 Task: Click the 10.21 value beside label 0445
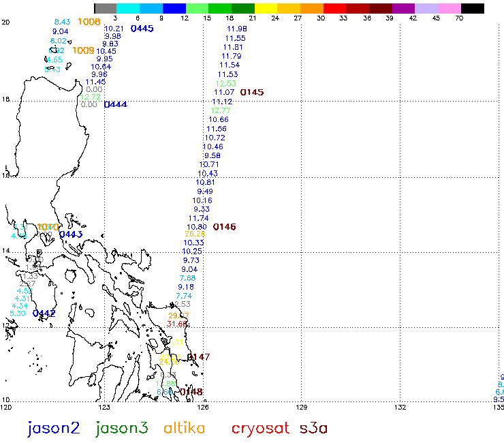tap(114, 29)
